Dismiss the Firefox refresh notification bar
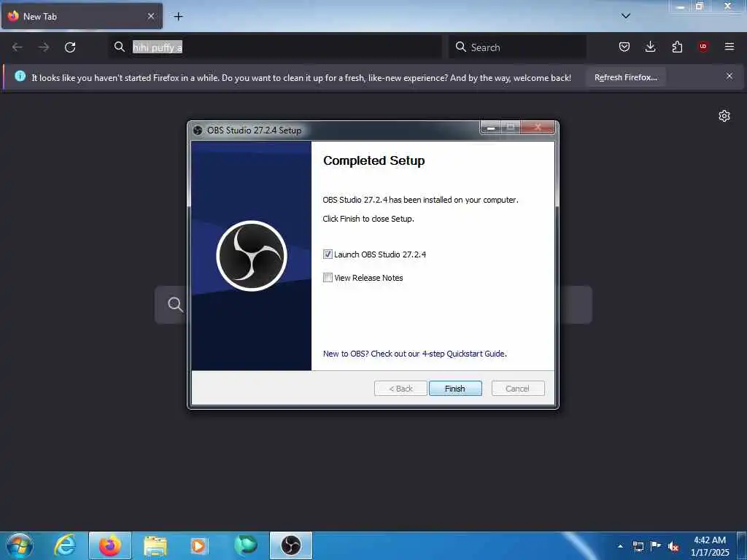The width and height of the screenshot is (747, 560). (729, 76)
